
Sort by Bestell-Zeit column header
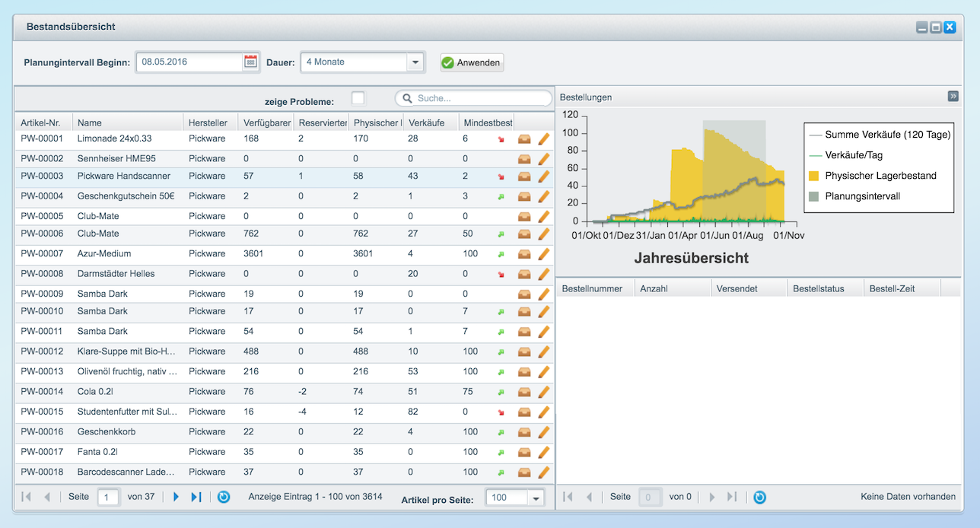[x=902, y=288]
